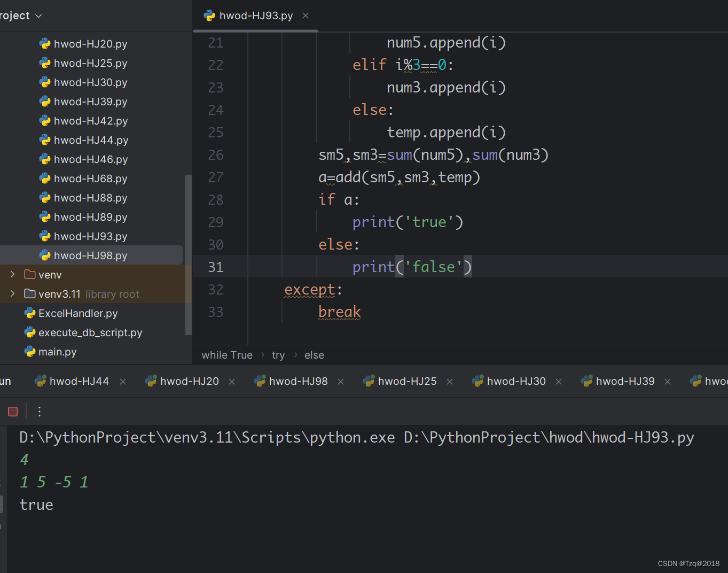This screenshot has height=573, width=728.
Task: Click the 'break' statement on line 33
Action: tap(340, 312)
